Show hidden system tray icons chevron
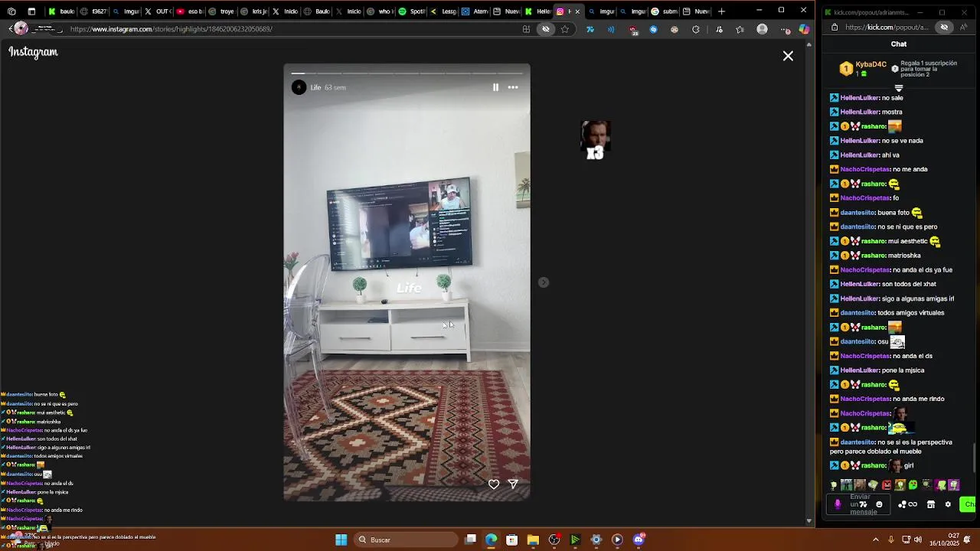The image size is (980, 551). pos(876,540)
